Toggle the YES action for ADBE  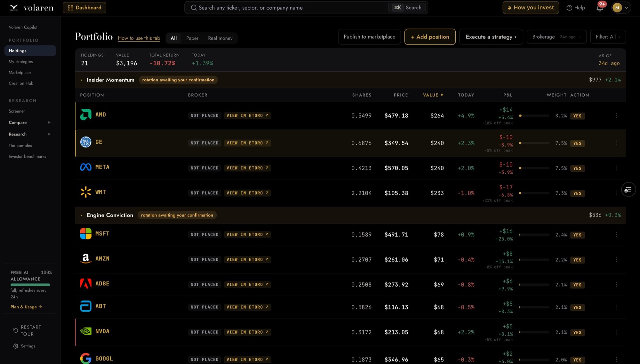point(577,285)
